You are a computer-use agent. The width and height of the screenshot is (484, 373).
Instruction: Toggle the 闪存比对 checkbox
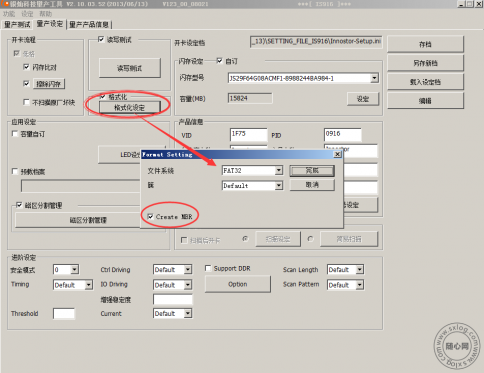26,67
